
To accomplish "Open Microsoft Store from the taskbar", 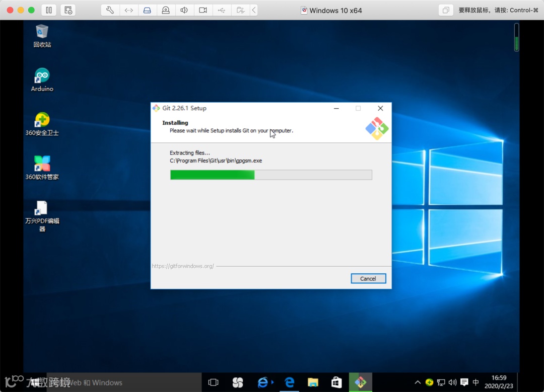I will [336, 382].
